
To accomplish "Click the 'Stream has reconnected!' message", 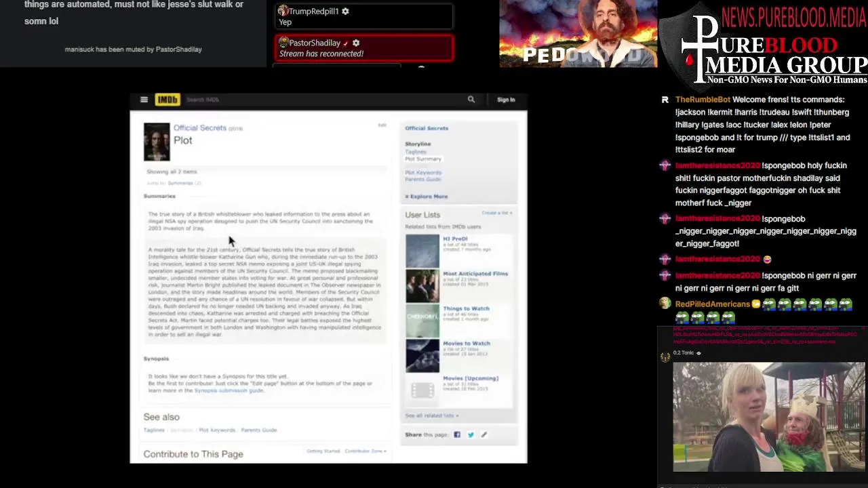I will pyautogui.click(x=321, y=54).
